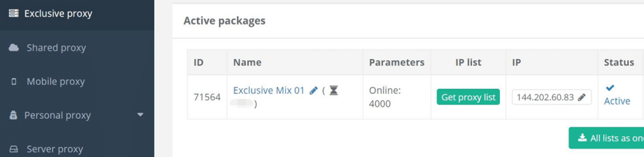The image size is (644, 157).
Task: Click the hourglass icon beside package name
Action: [334, 90]
